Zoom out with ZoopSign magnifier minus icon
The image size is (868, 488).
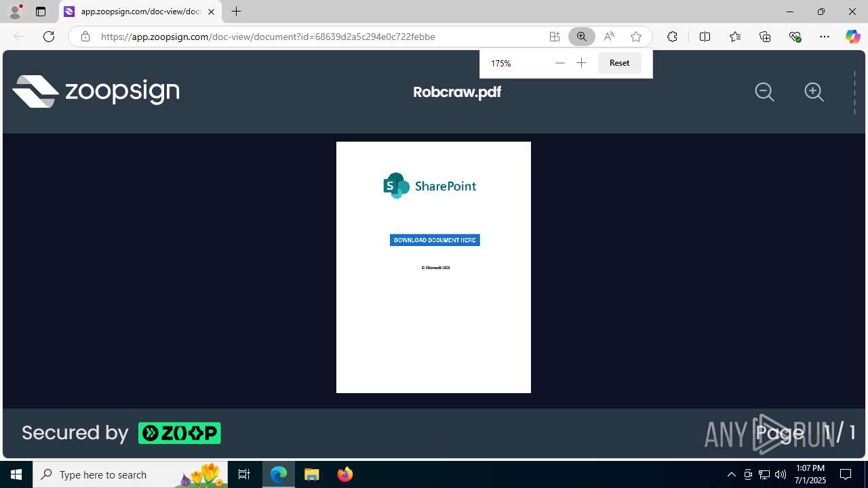(x=765, y=92)
